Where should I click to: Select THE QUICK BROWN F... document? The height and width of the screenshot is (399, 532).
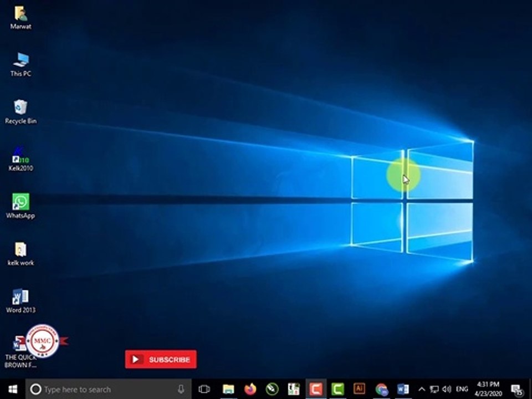pos(21,352)
